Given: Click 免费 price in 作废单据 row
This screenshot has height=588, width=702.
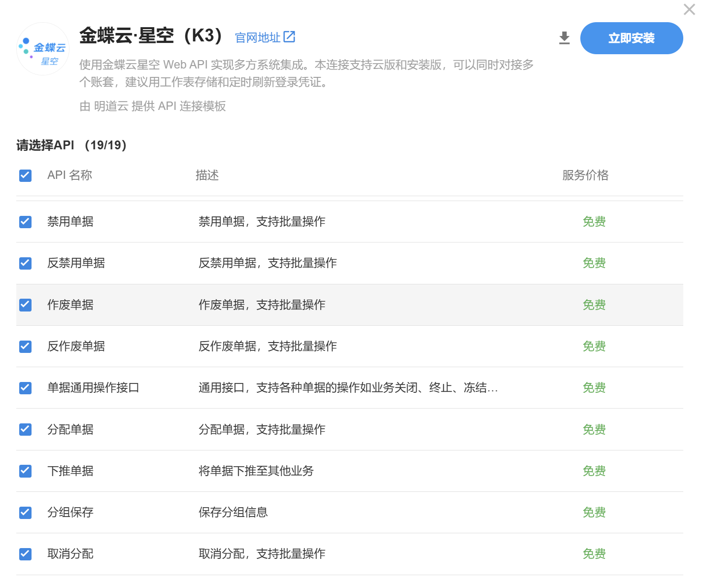Looking at the screenshot, I should (x=594, y=305).
